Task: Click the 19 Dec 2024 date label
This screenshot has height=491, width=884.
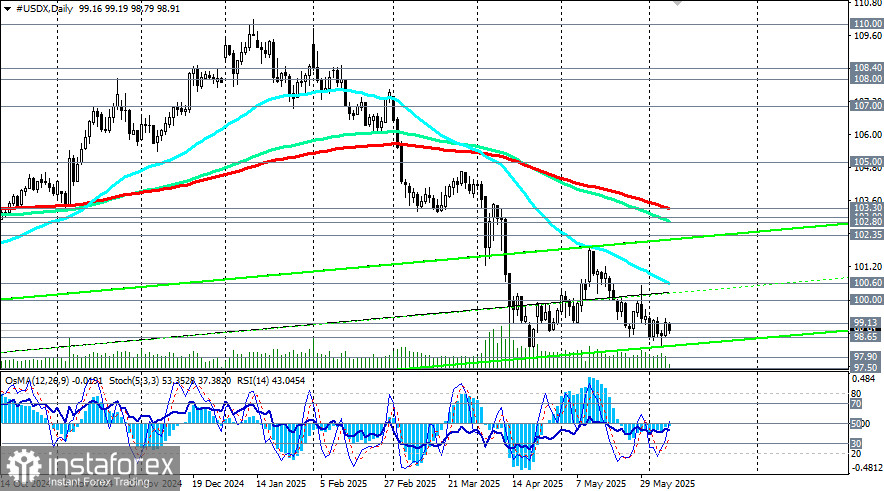Action: point(218,484)
